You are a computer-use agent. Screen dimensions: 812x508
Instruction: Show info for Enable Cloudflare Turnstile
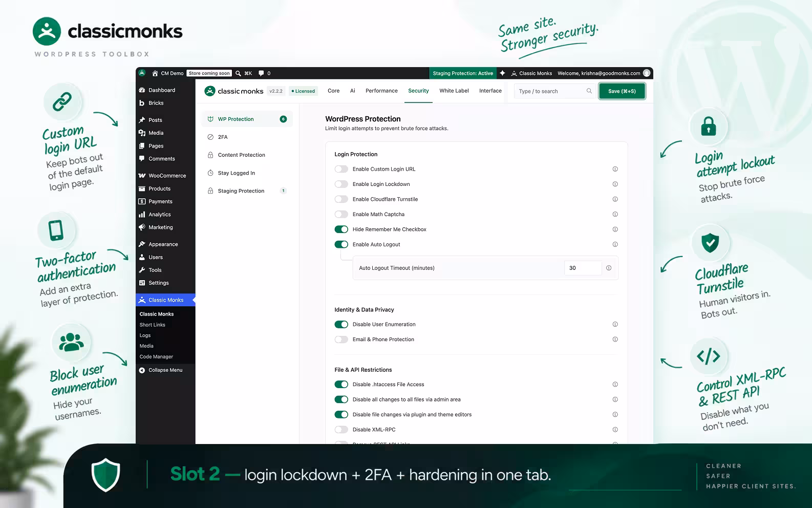click(615, 199)
